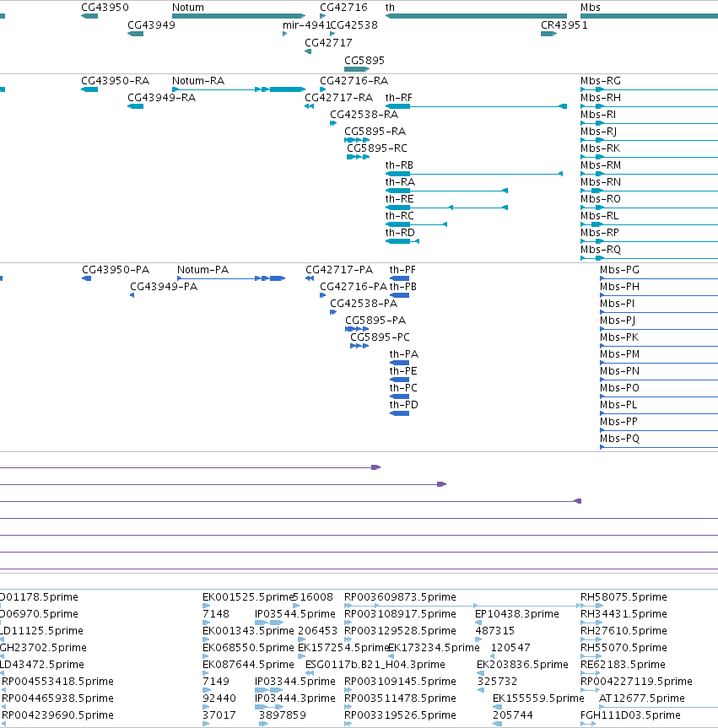Click the CG5895-PA protein label
The image size is (718, 728).
coord(375,321)
